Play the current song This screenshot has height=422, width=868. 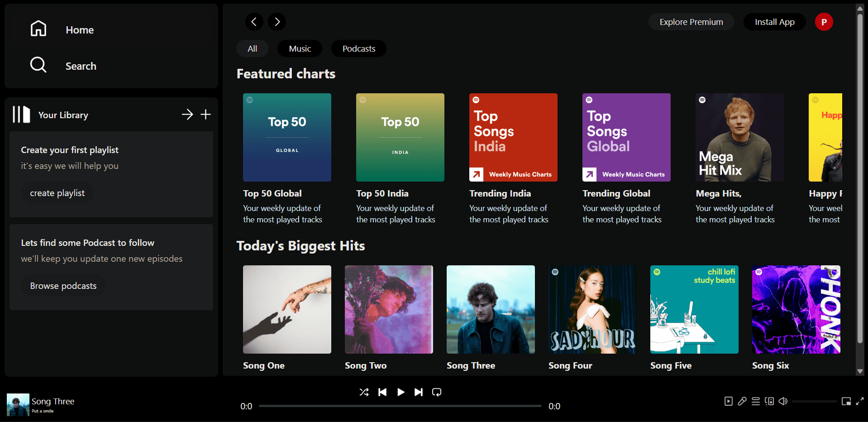(x=401, y=392)
